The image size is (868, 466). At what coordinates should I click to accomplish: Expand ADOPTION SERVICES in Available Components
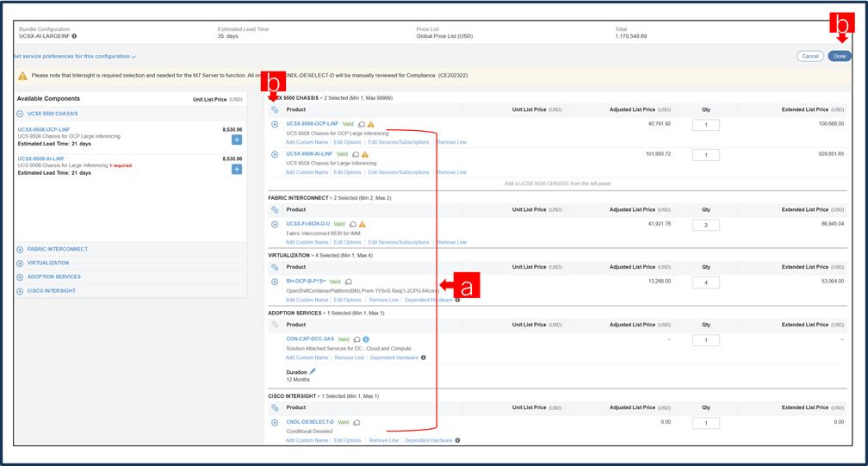click(20, 277)
